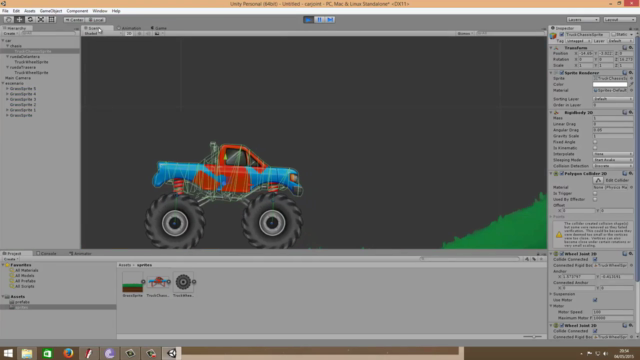The height and width of the screenshot is (360, 640).
Task: Click the Edit Collider icon button
Action: click(x=598, y=180)
